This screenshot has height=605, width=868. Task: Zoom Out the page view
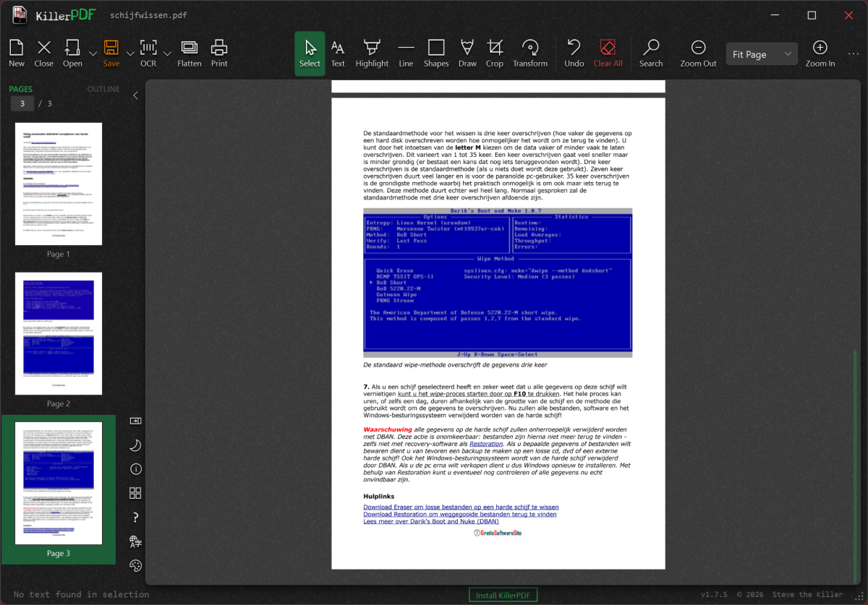click(698, 54)
